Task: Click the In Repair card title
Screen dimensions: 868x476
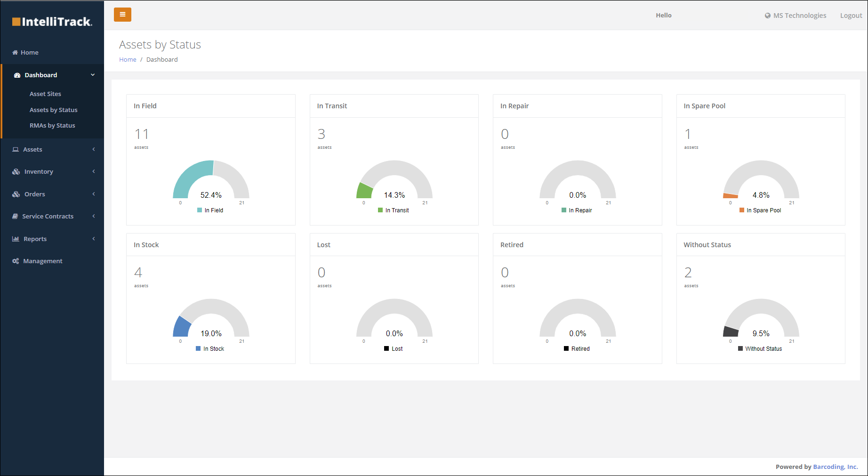Action: click(514, 106)
